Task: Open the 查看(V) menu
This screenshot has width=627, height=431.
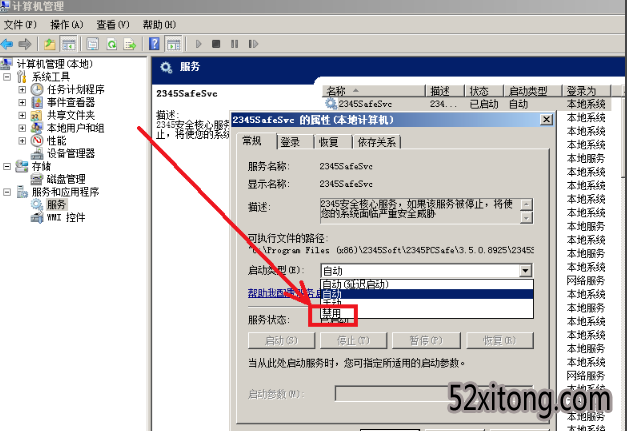Action: 113,25
